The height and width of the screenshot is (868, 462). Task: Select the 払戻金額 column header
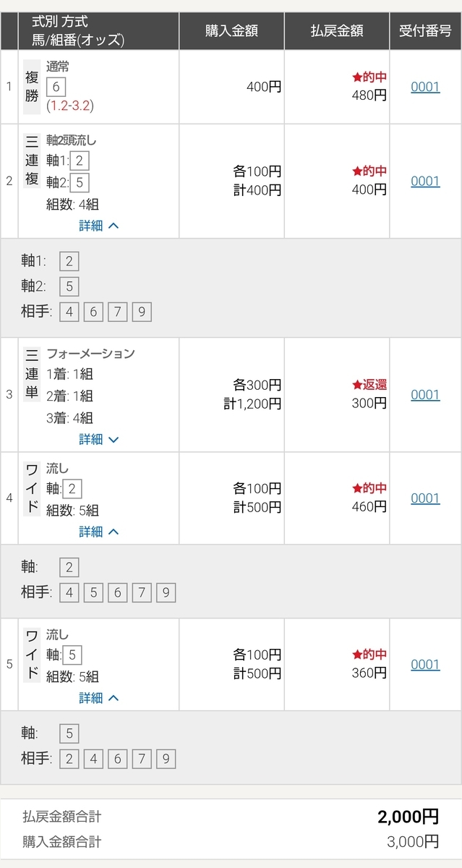(337, 30)
